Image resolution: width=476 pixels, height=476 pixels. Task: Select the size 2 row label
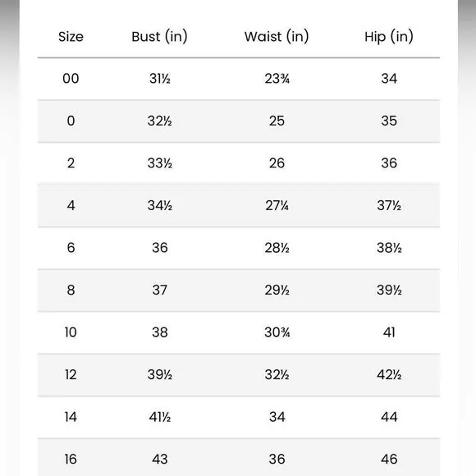(x=71, y=163)
